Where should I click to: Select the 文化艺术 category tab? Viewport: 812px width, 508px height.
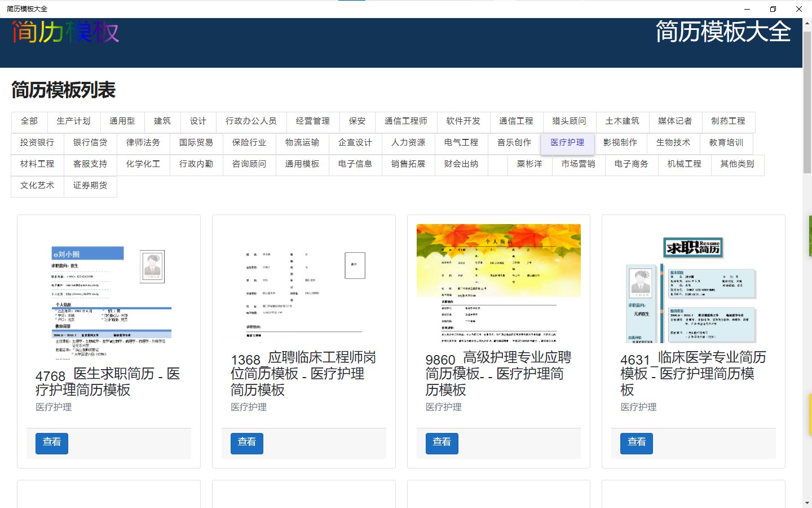coord(37,186)
